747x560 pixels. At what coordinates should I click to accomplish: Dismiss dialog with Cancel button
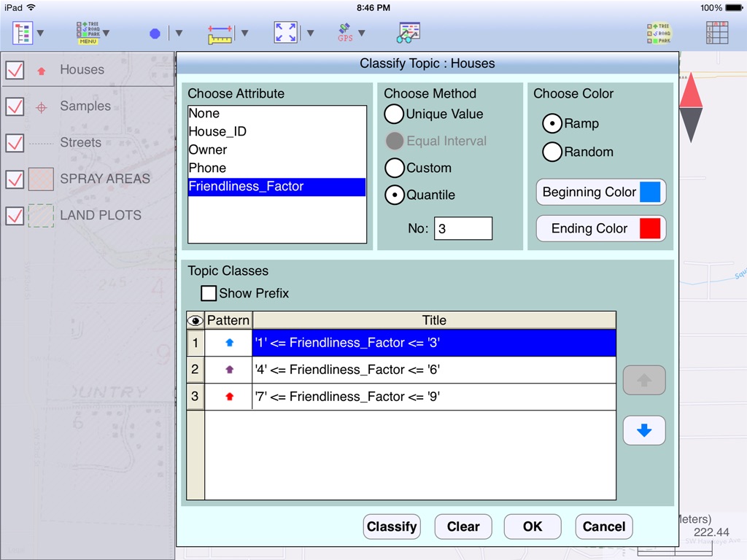click(604, 526)
